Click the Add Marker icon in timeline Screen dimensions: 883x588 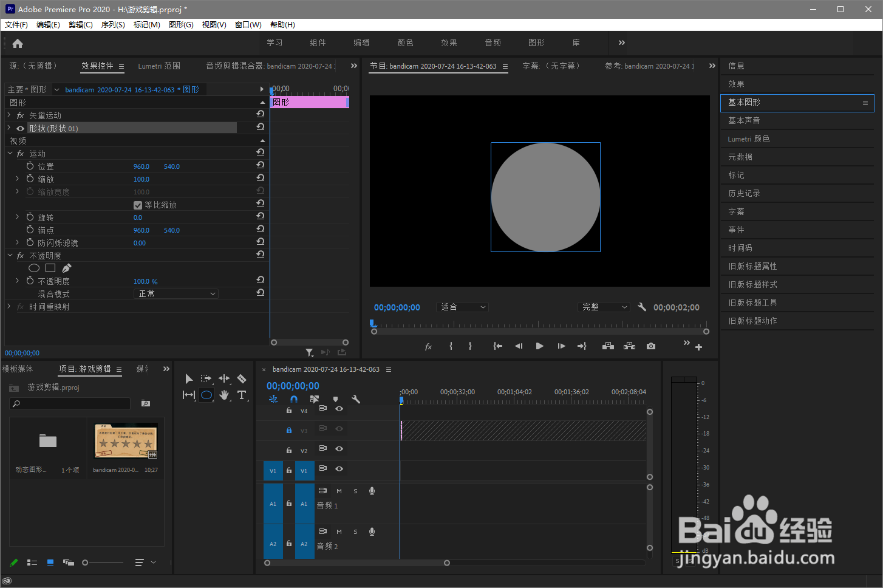[x=335, y=399]
